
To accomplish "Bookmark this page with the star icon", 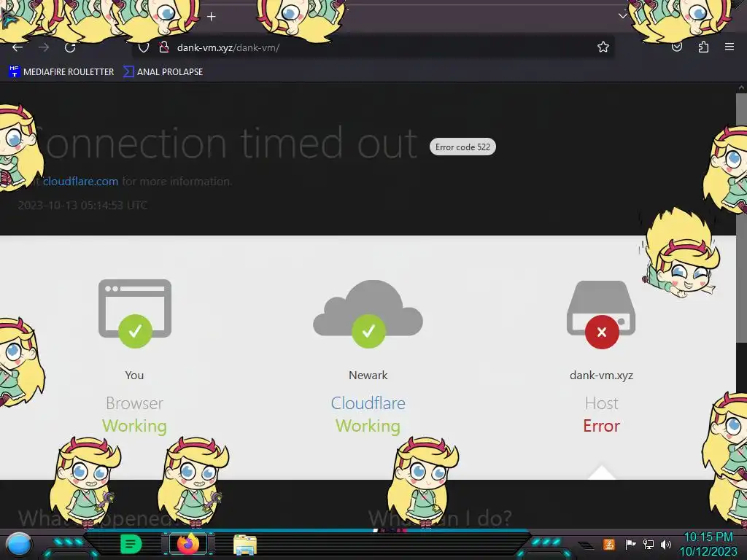I will point(603,47).
